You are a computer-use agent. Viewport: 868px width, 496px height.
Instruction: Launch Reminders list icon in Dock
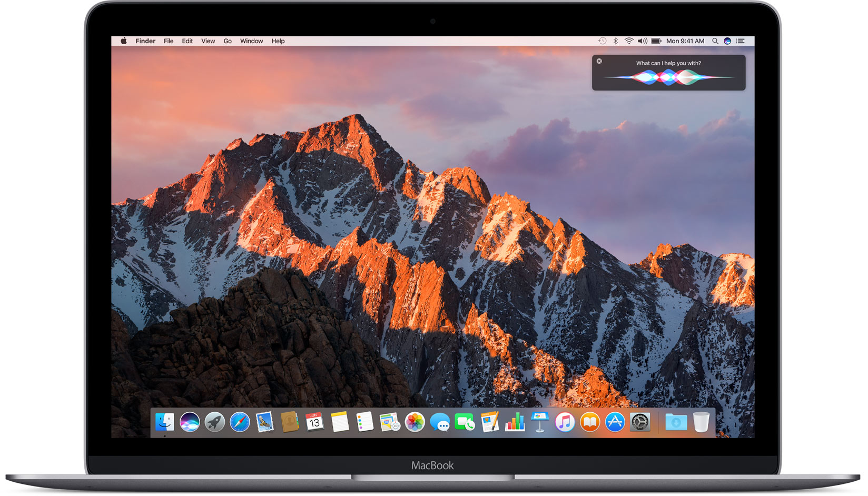tap(364, 422)
